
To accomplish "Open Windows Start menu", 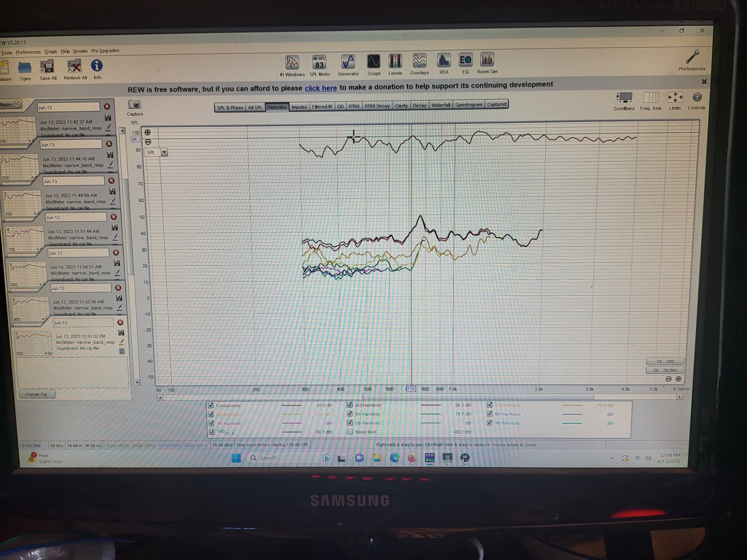I will 236,458.
